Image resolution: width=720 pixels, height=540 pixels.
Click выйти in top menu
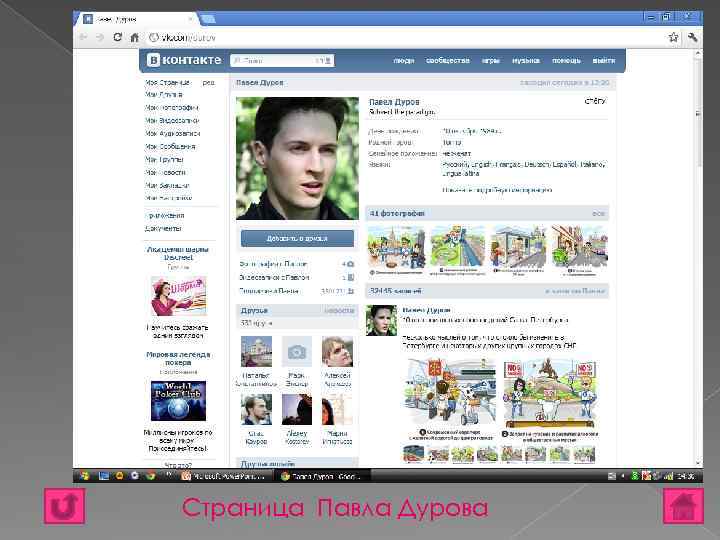coord(603,61)
